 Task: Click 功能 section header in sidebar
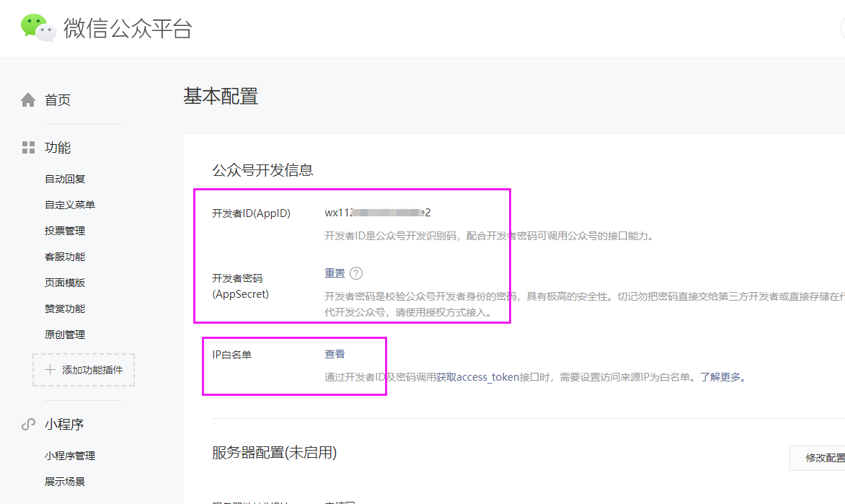point(58,148)
